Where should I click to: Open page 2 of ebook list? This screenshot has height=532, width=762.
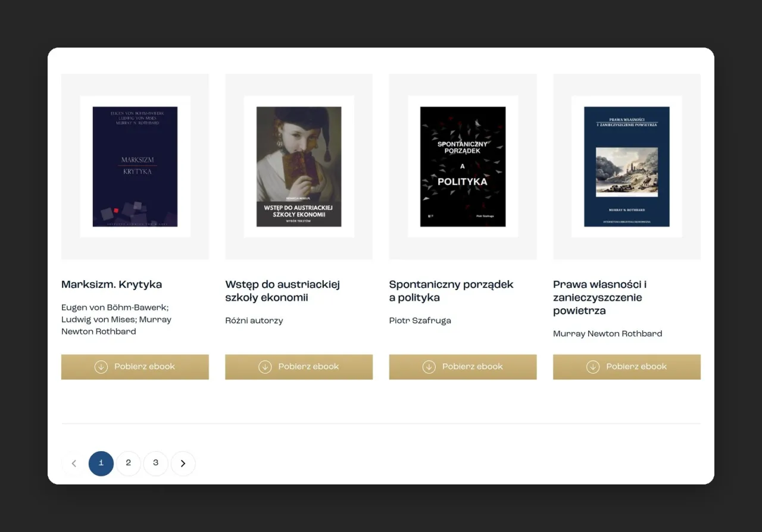click(x=129, y=464)
